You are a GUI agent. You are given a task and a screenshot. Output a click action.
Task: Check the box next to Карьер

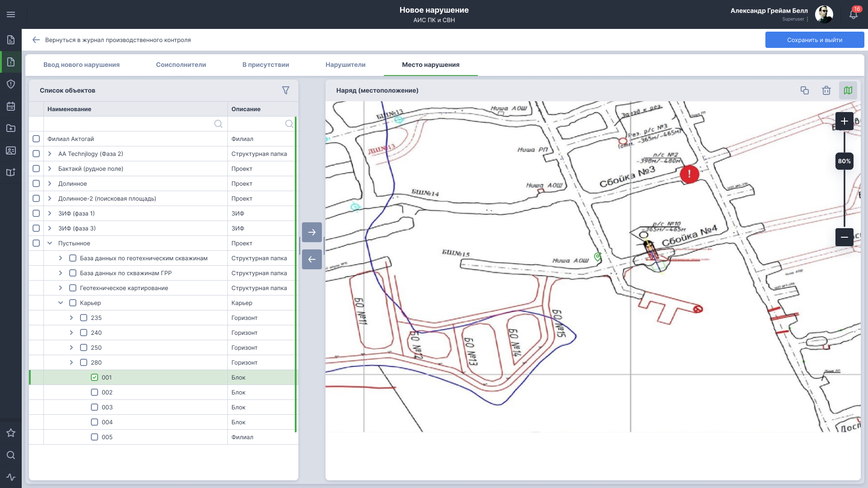73,303
